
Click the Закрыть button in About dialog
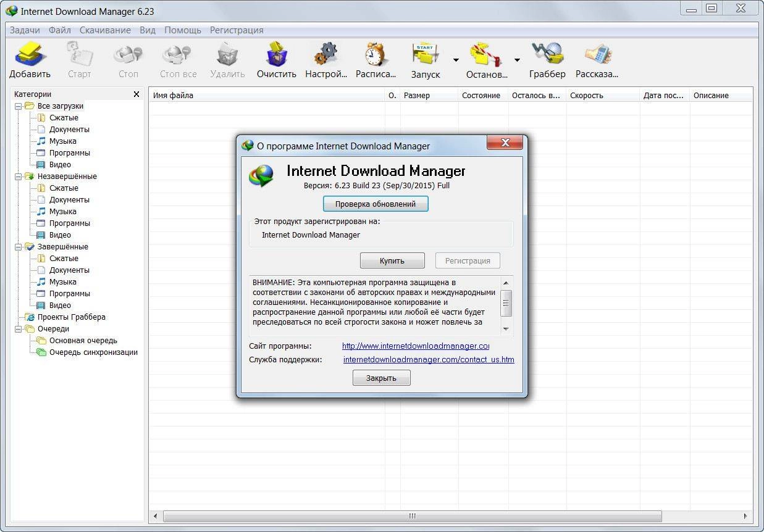(x=381, y=378)
